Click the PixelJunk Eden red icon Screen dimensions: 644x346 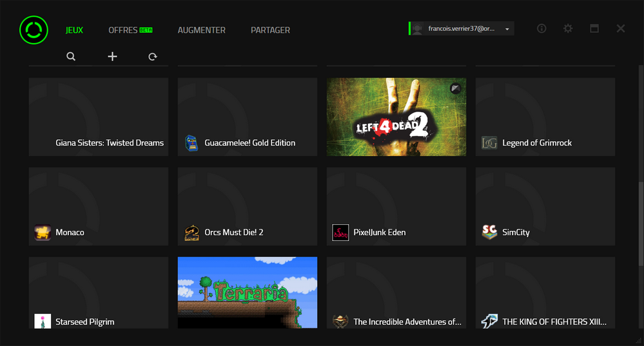pyautogui.click(x=340, y=233)
